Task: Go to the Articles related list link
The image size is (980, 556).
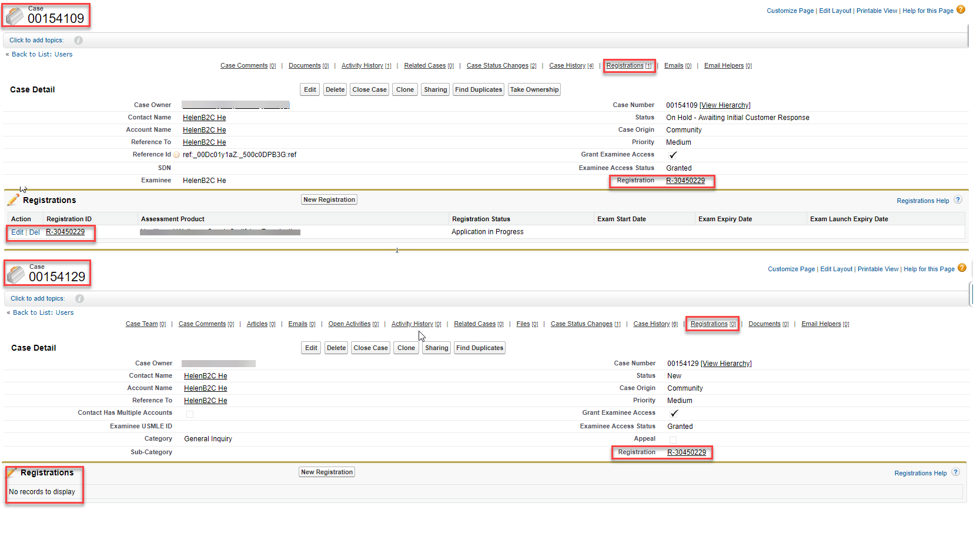Action: pyautogui.click(x=257, y=324)
